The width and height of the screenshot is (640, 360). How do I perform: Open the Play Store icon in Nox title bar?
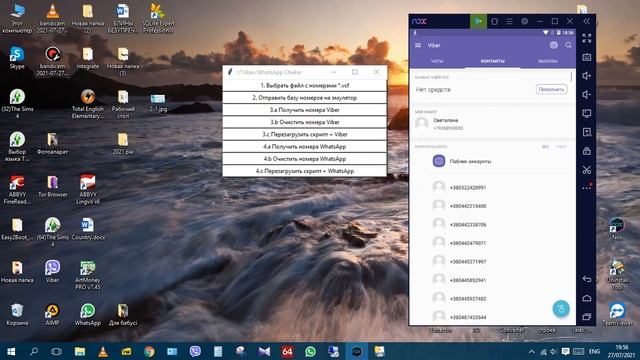pyautogui.click(x=478, y=21)
